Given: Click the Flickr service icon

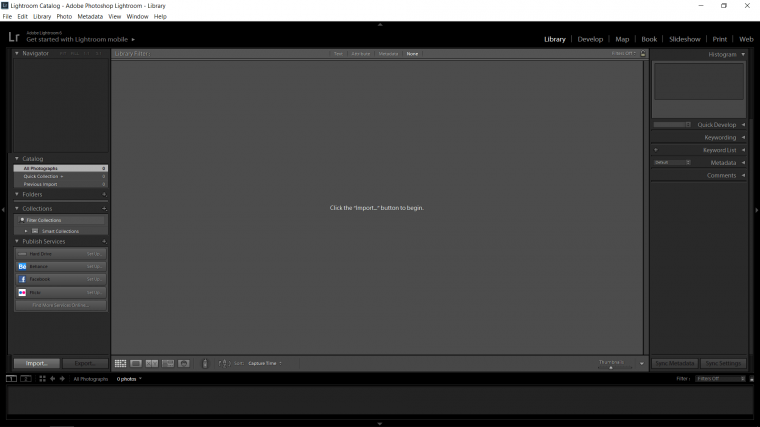Looking at the screenshot, I should coord(22,292).
